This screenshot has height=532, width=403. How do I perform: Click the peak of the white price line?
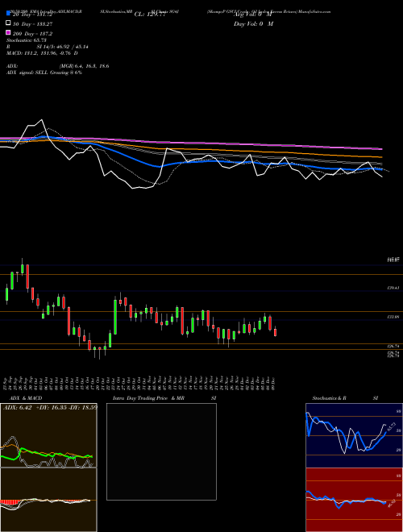(41, 120)
